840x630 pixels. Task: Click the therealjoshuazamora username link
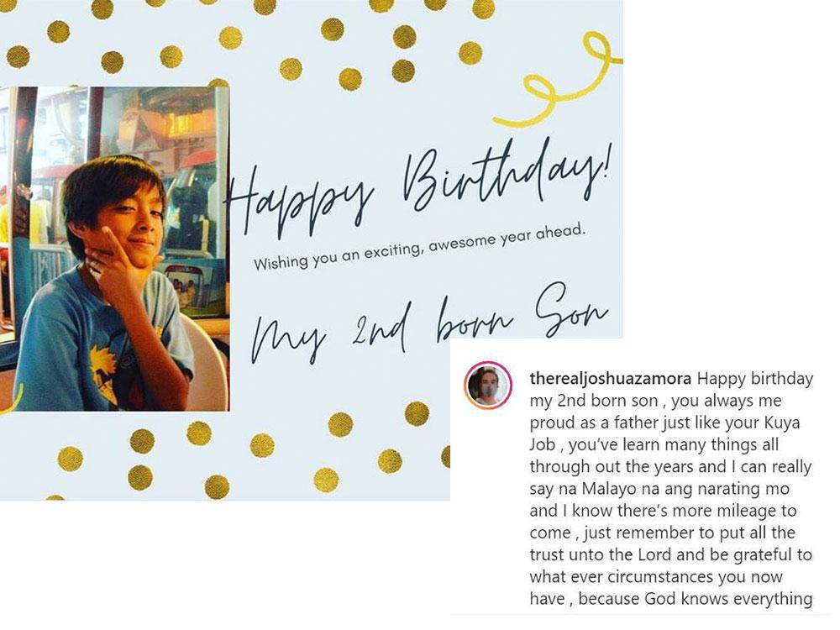point(610,379)
